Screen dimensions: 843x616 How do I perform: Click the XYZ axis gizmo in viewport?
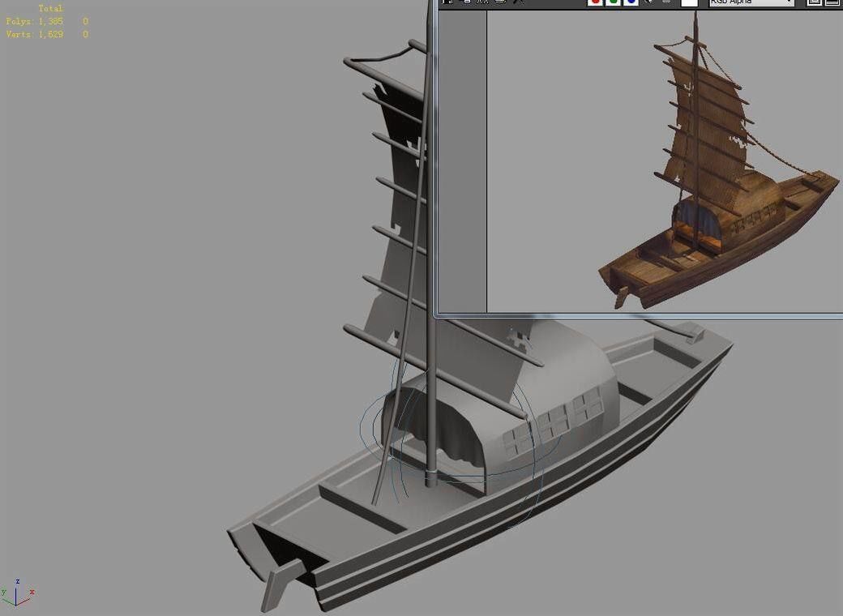17,594
